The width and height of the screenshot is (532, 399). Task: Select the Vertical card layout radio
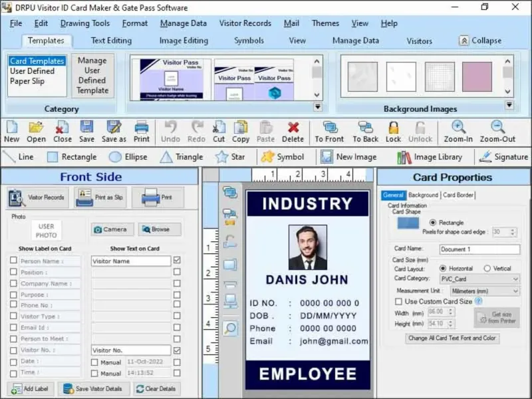487,269
